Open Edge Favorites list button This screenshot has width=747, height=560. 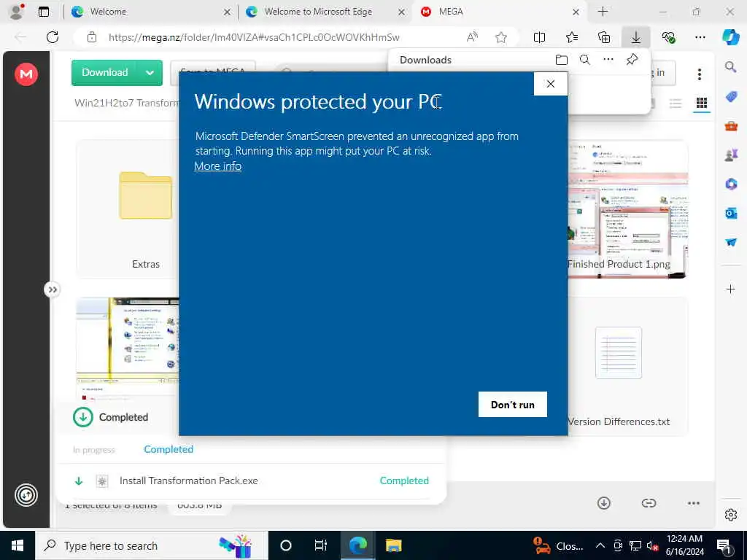(x=572, y=37)
